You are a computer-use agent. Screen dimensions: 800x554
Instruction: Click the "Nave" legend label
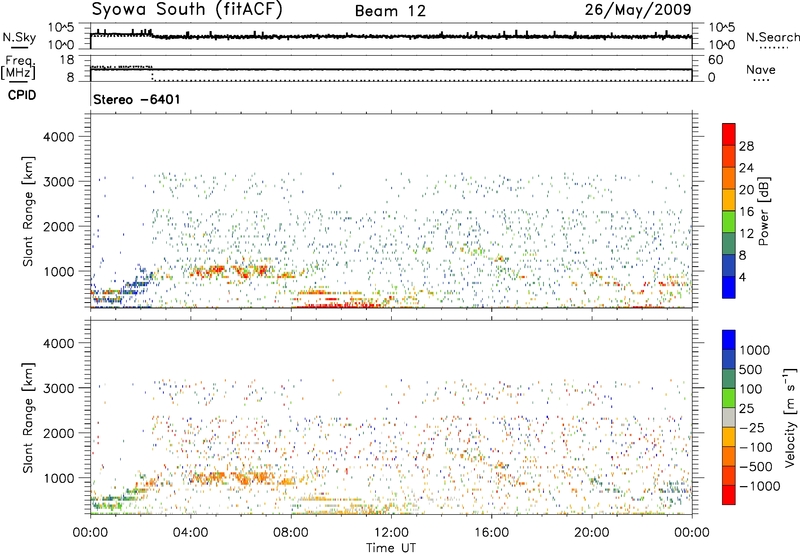coord(760,69)
